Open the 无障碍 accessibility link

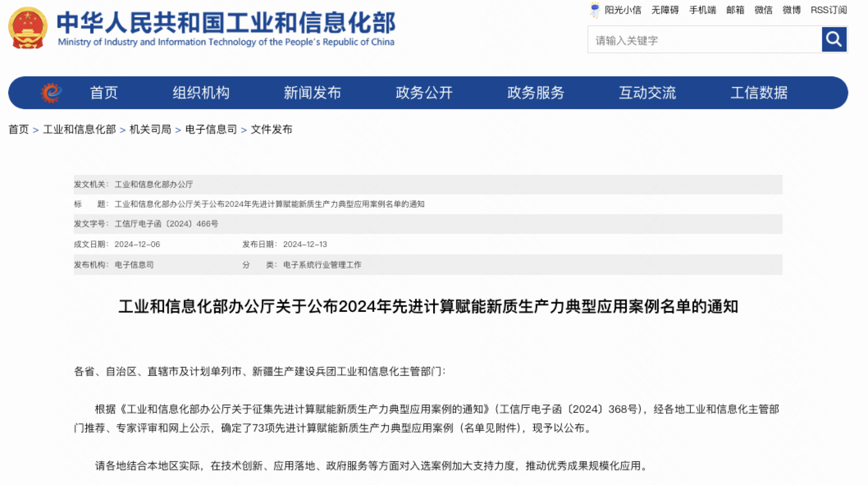click(x=665, y=10)
